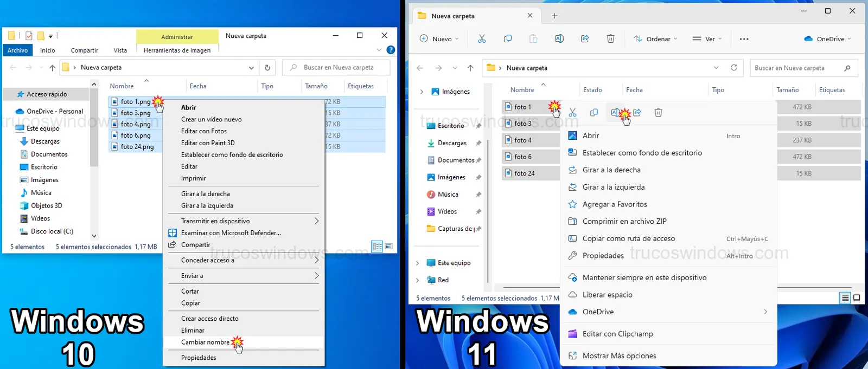Viewport: 868px width, 369px height.
Task: Select Cambiar nombre from the context menu
Action: (x=205, y=342)
